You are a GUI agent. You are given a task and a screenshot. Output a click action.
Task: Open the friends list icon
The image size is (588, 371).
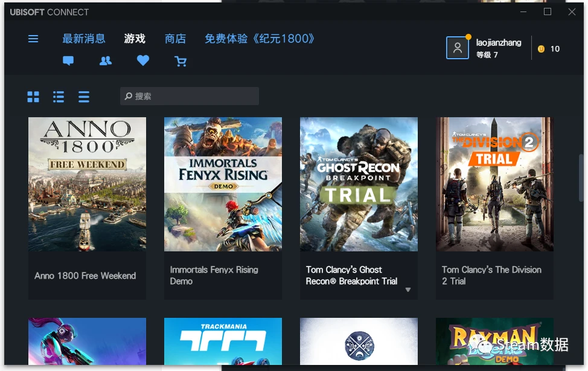click(106, 61)
